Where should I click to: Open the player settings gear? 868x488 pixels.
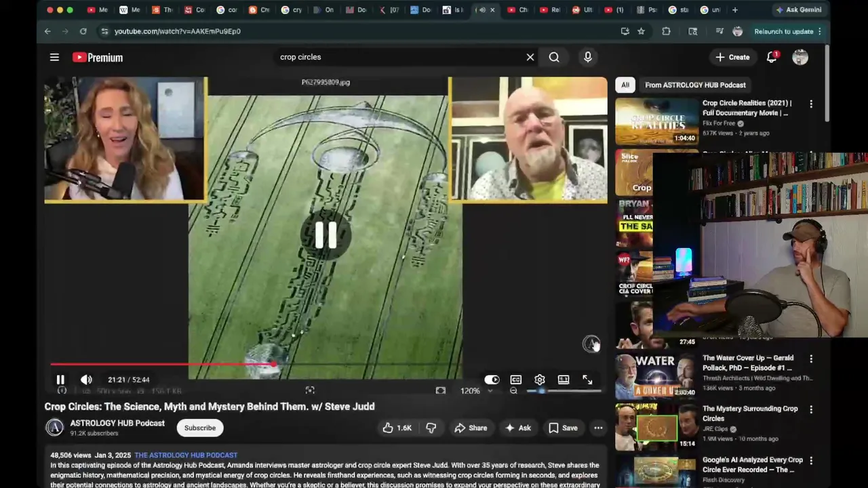(x=540, y=380)
